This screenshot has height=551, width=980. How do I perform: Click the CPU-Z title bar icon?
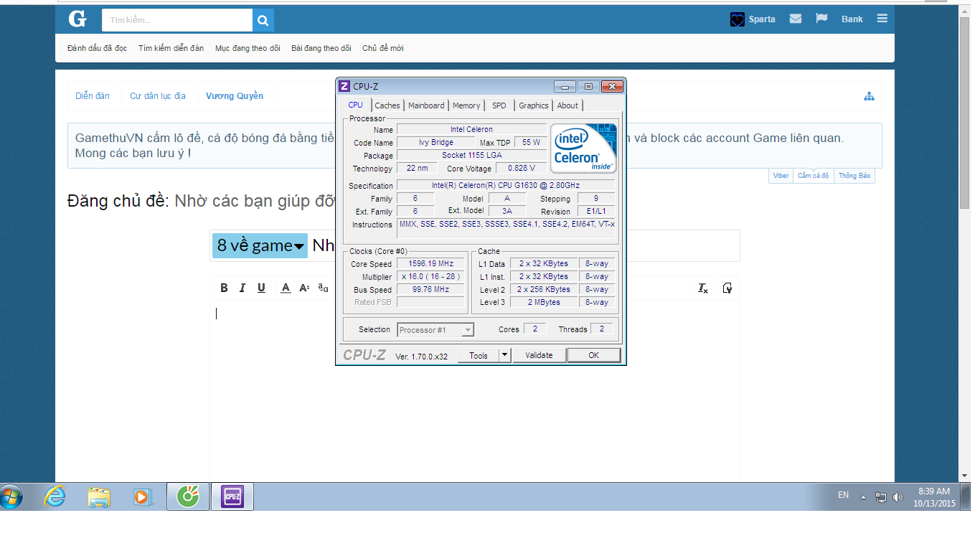pos(344,87)
